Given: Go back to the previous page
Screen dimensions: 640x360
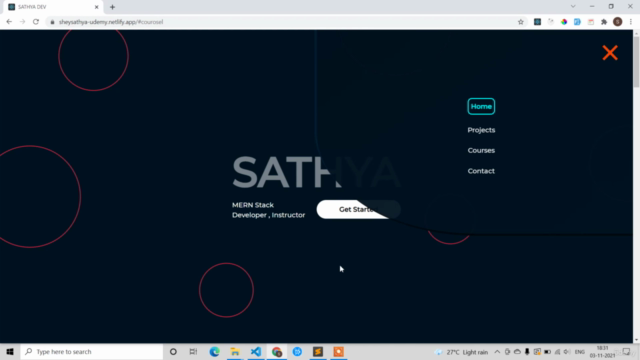Looking at the screenshot, I should 9,22.
